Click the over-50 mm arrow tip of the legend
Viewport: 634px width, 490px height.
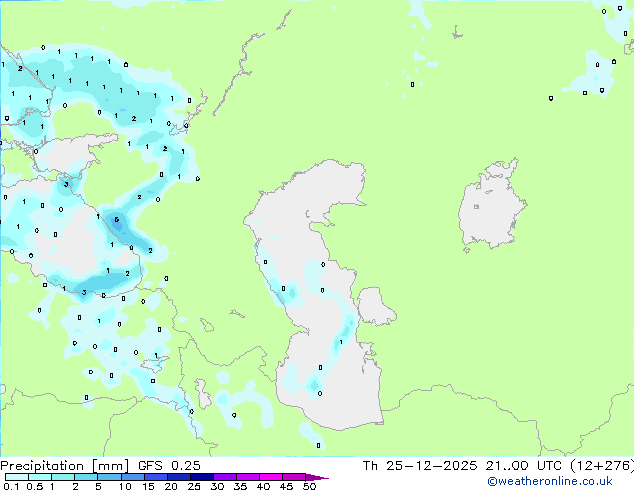[317, 477]
